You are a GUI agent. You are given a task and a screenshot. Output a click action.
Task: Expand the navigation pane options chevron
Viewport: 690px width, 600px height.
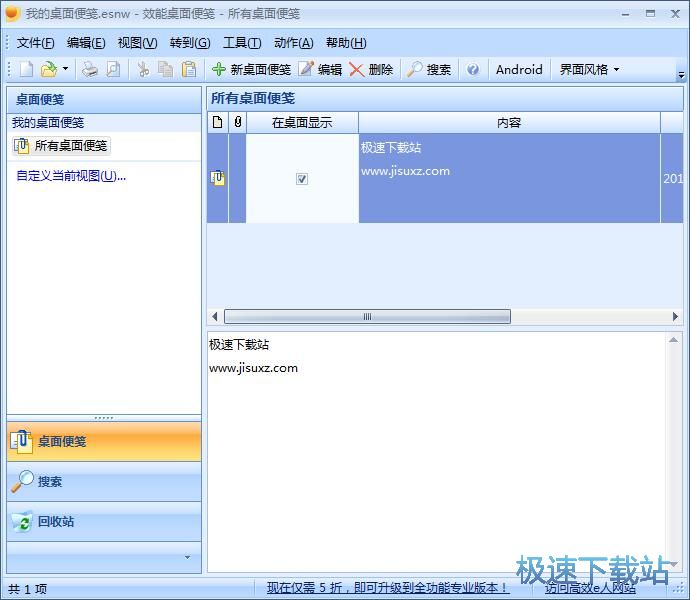186,557
